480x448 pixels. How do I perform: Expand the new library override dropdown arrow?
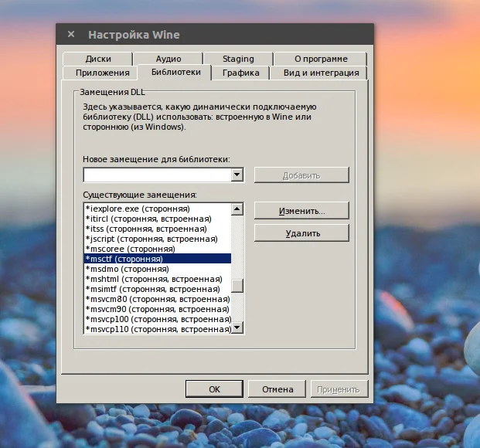tap(237, 175)
